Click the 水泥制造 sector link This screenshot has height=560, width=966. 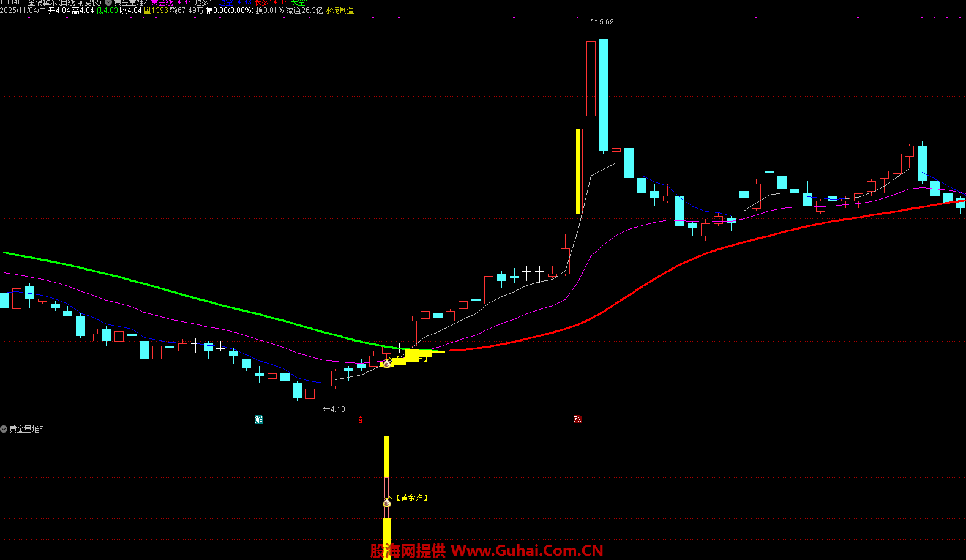(339, 11)
